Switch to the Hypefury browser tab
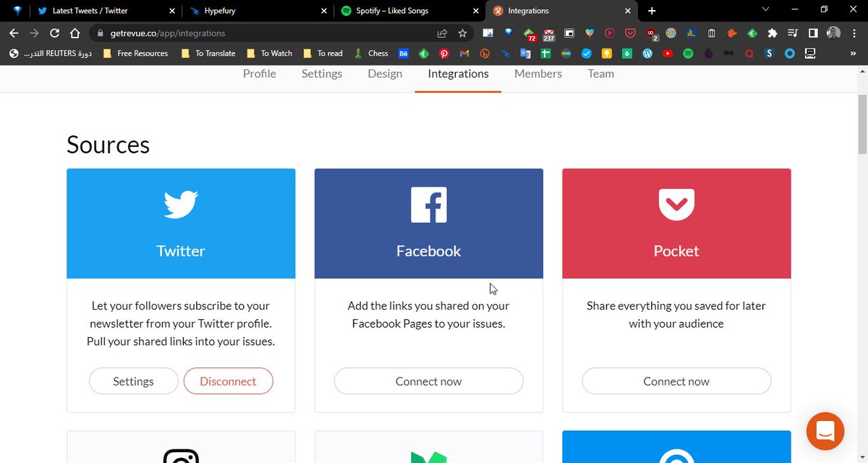This screenshot has width=868, height=463. click(257, 11)
